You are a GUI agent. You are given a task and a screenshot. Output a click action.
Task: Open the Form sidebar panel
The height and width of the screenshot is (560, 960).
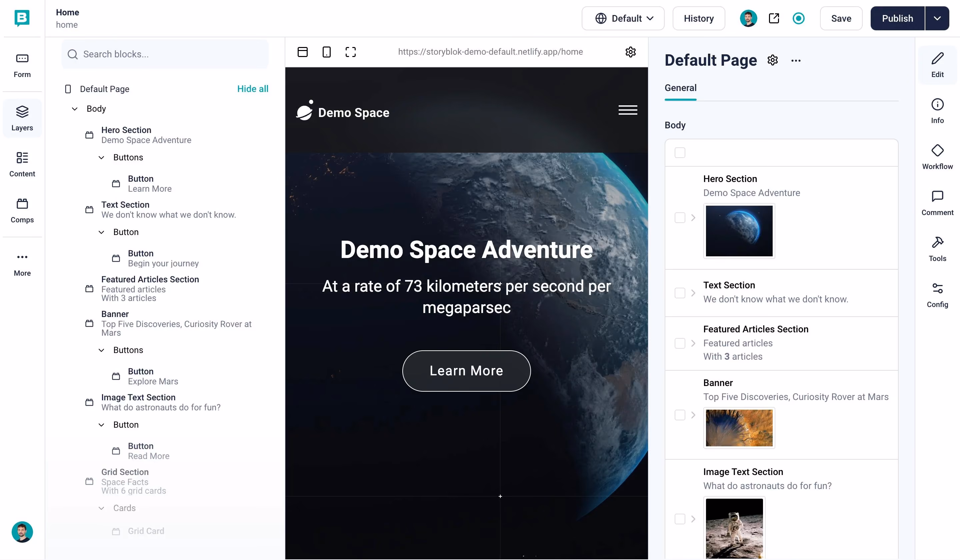[22, 65]
